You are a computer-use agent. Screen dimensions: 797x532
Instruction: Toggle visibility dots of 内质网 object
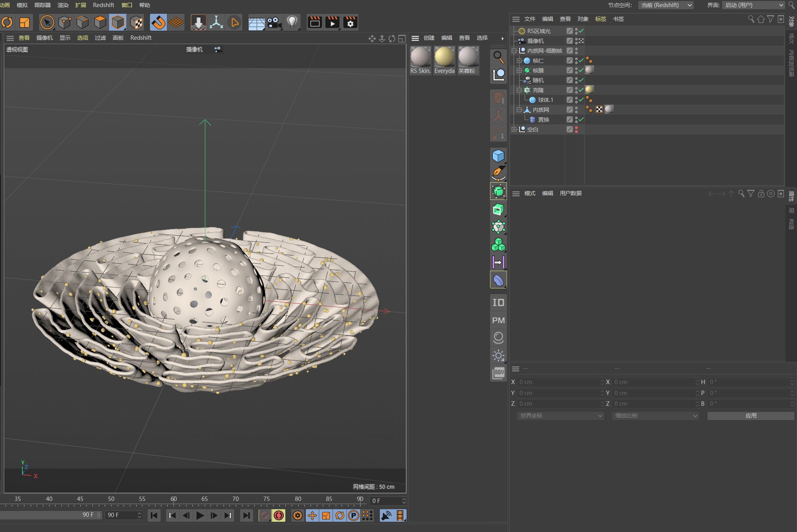(576, 110)
